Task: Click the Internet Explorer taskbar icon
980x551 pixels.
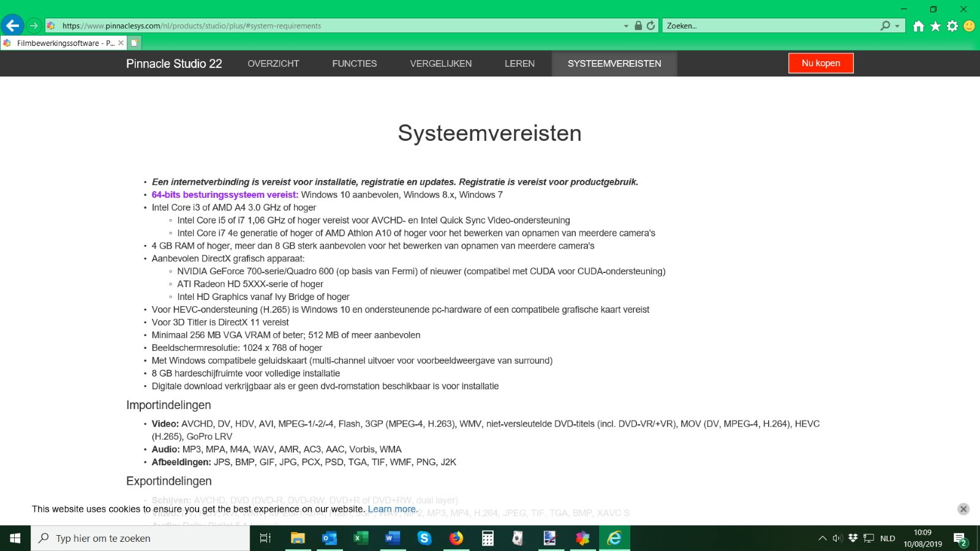Action: (x=614, y=538)
